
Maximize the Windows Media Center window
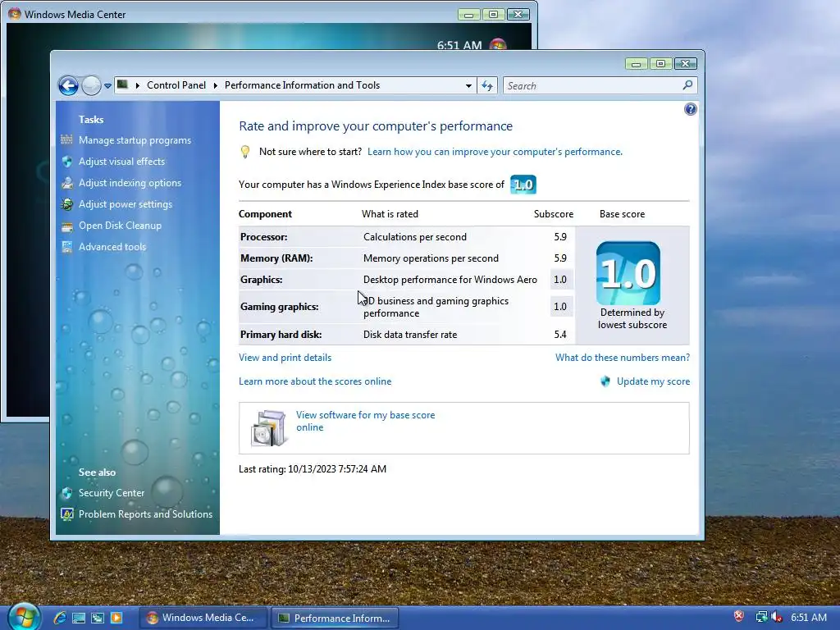493,15
